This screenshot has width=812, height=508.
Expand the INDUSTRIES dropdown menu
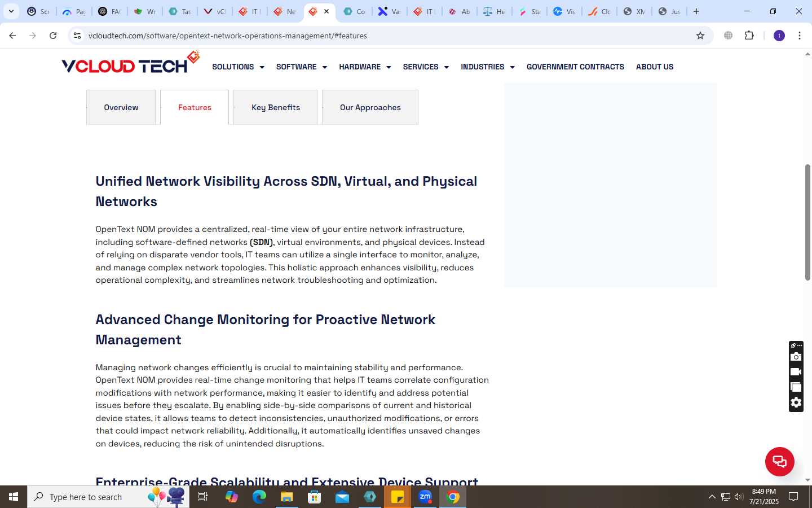coord(488,67)
